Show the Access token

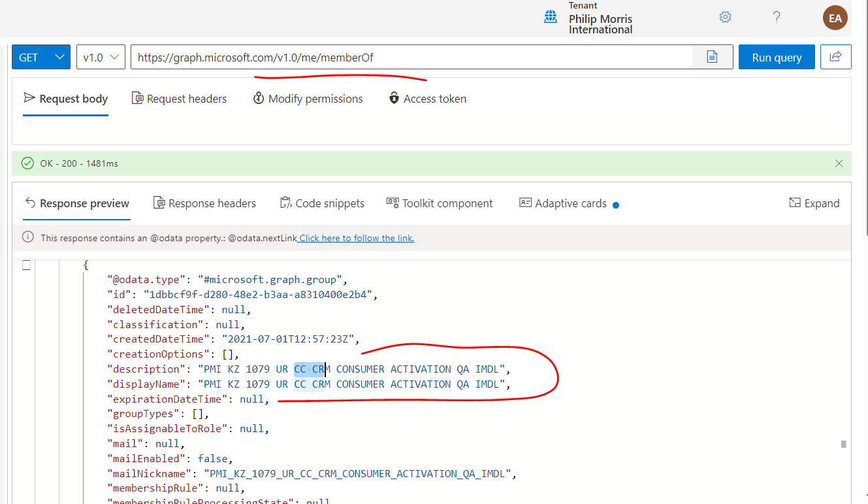click(427, 98)
